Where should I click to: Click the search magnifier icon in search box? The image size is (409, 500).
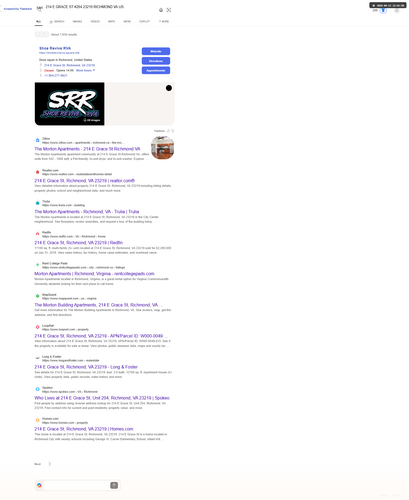click(39, 9)
